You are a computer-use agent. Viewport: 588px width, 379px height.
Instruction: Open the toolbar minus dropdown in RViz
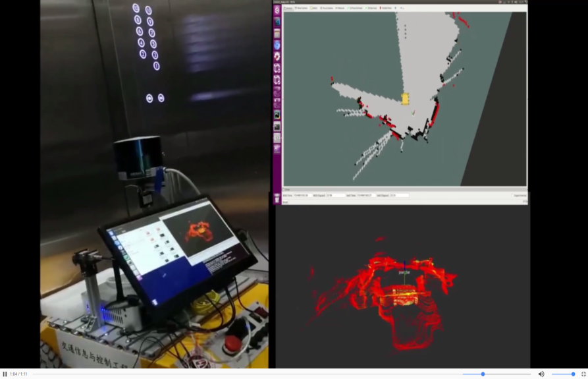tap(402, 8)
